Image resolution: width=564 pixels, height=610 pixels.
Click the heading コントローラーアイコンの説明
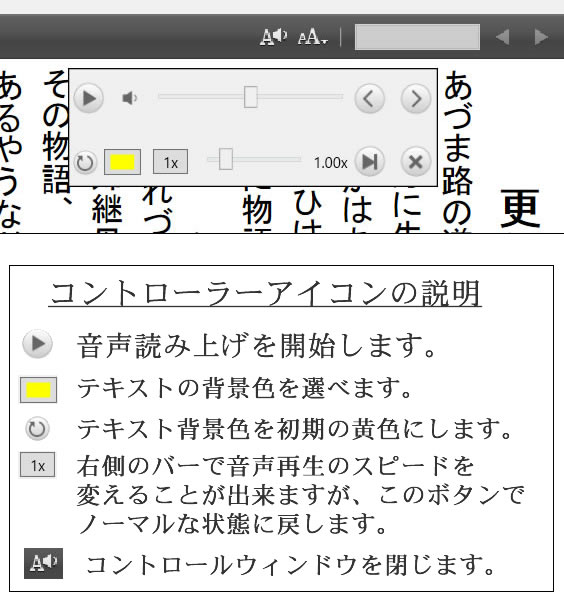pyautogui.click(x=265, y=293)
